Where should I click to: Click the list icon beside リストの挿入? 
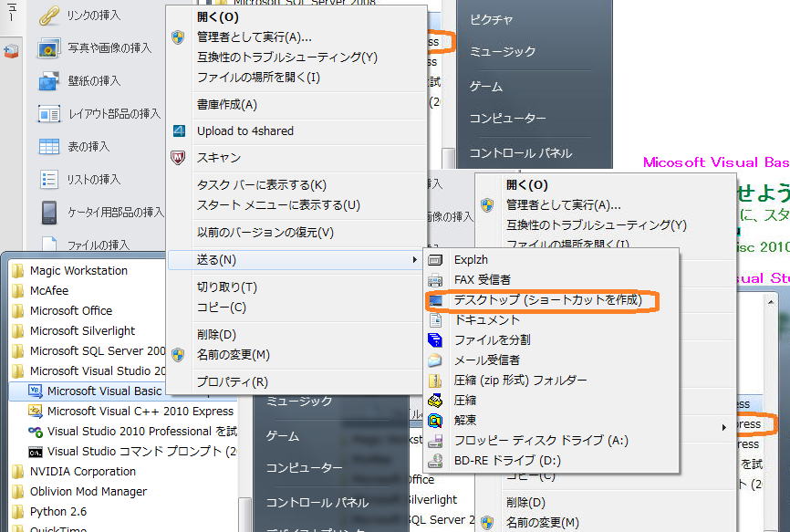(49, 180)
